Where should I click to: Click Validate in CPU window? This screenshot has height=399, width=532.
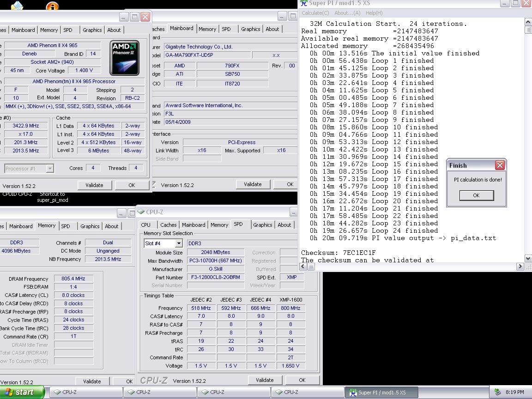(94, 185)
